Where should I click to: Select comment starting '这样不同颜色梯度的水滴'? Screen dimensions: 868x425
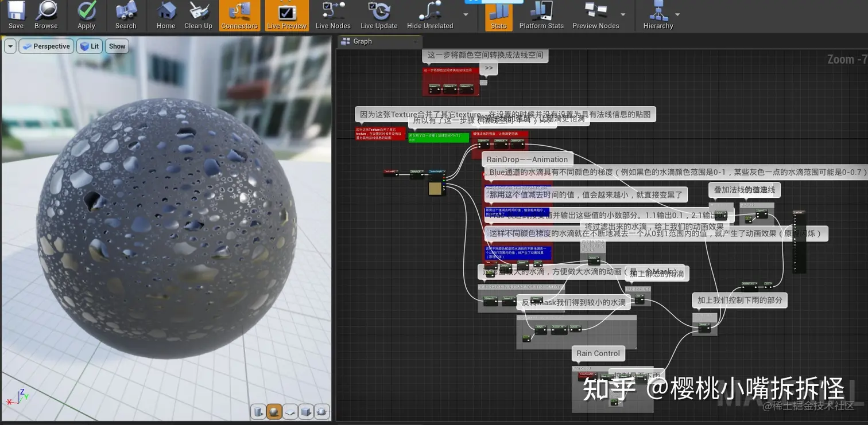pos(656,233)
